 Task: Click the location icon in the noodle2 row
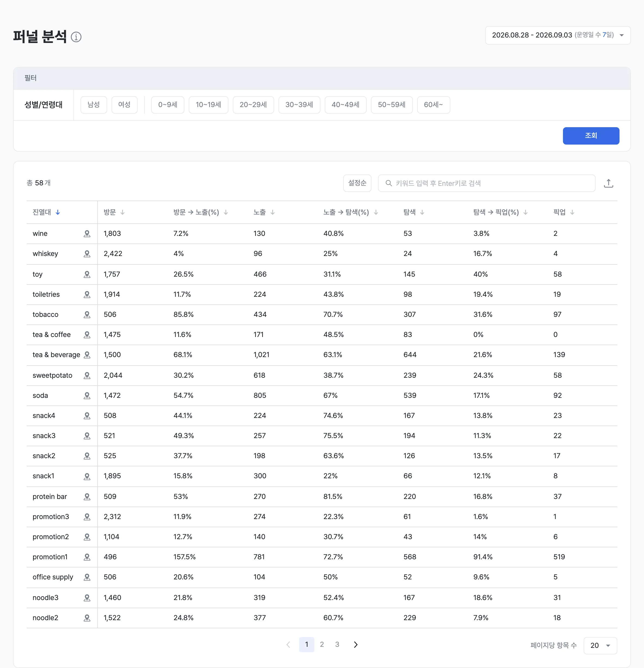87,618
